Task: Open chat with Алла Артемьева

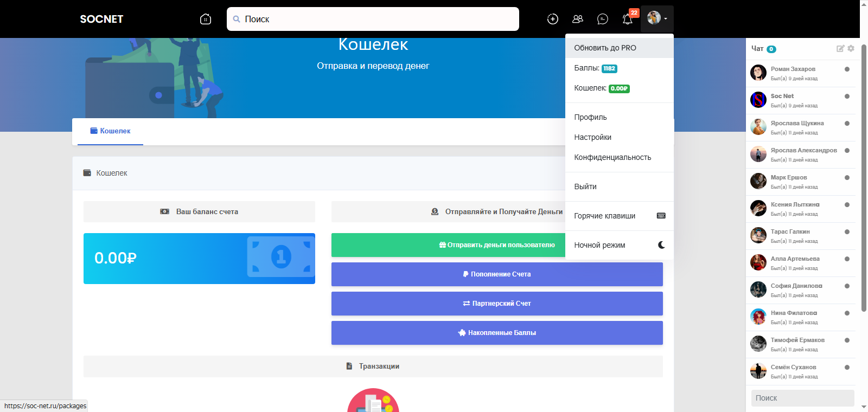Action: 801,263
